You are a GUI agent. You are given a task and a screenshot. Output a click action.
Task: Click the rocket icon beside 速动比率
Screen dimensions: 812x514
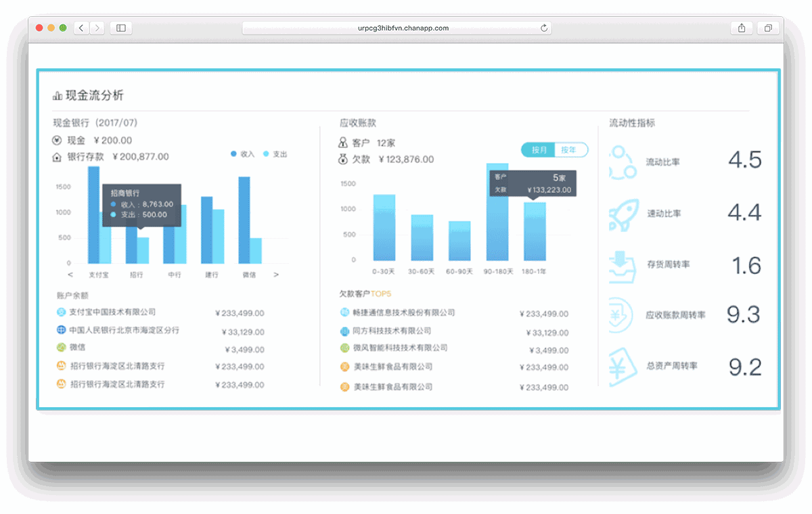(x=623, y=214)
